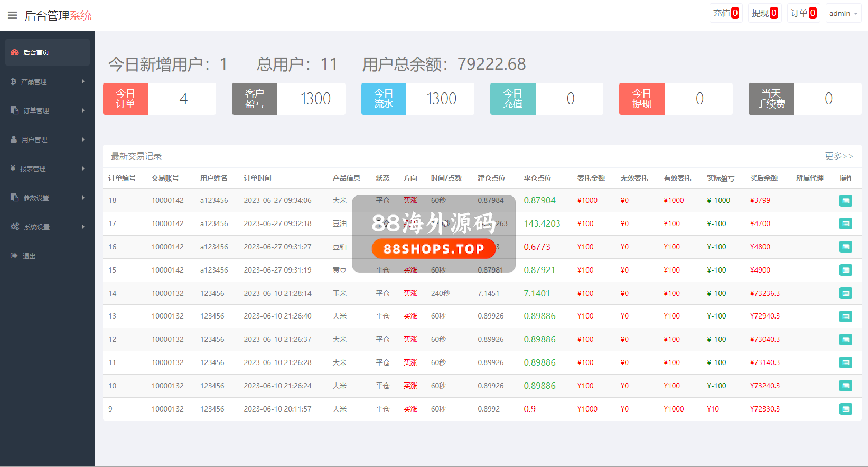Click the logout icon beside 退出
Screen dimensions: 868x467
coord(14,256)
